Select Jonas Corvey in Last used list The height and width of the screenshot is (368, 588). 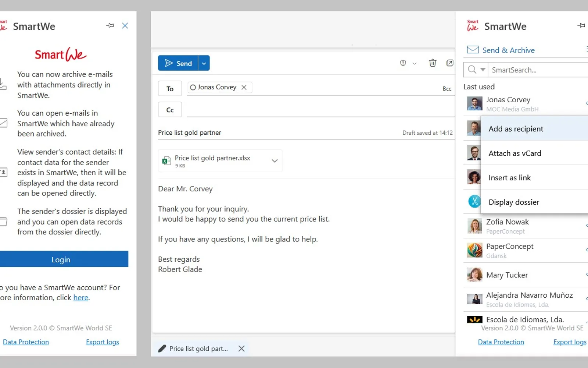pos(526,104)
